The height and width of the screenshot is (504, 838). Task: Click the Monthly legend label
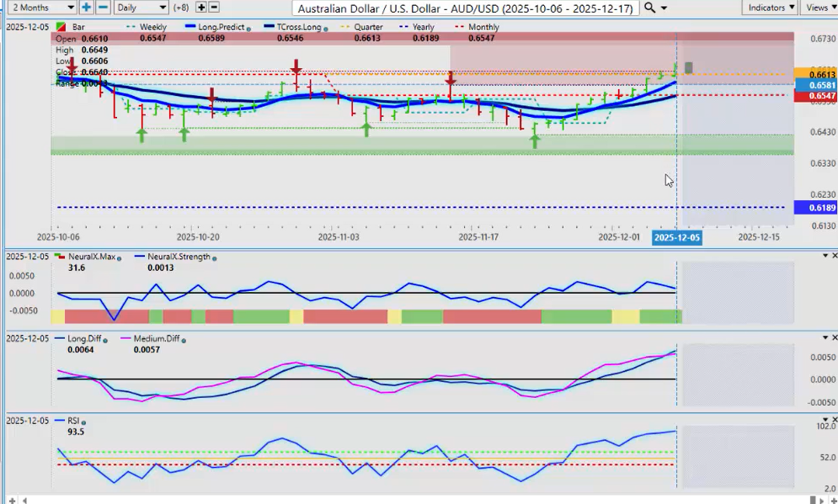click(x=483, y=28)
